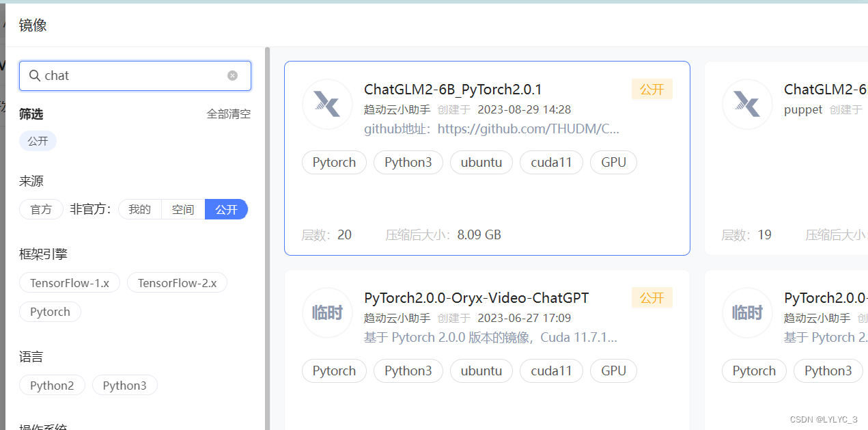The height and width of the screenshot is (430, 868).
Task: Click the search magnifier icon in the search box
Action: click(35, 76)
